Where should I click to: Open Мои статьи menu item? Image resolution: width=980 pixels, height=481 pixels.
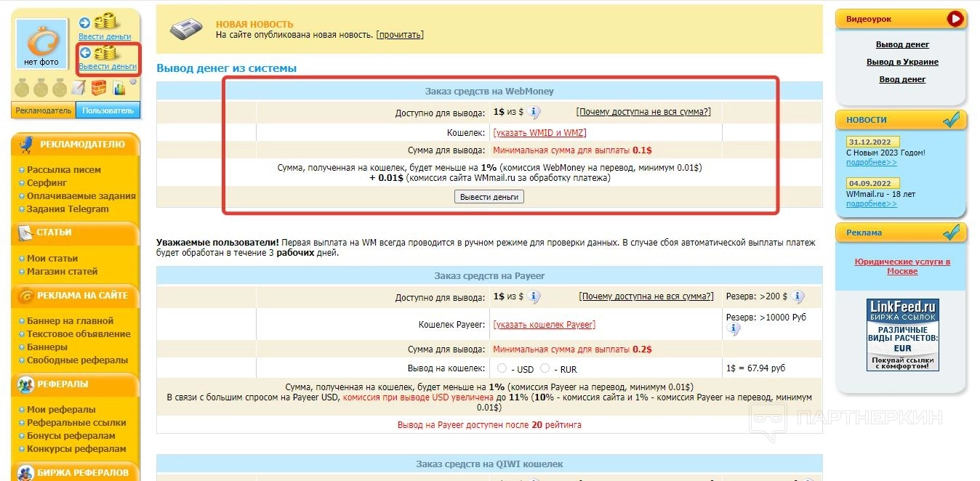pyautogui.click(x=52, y=259)
